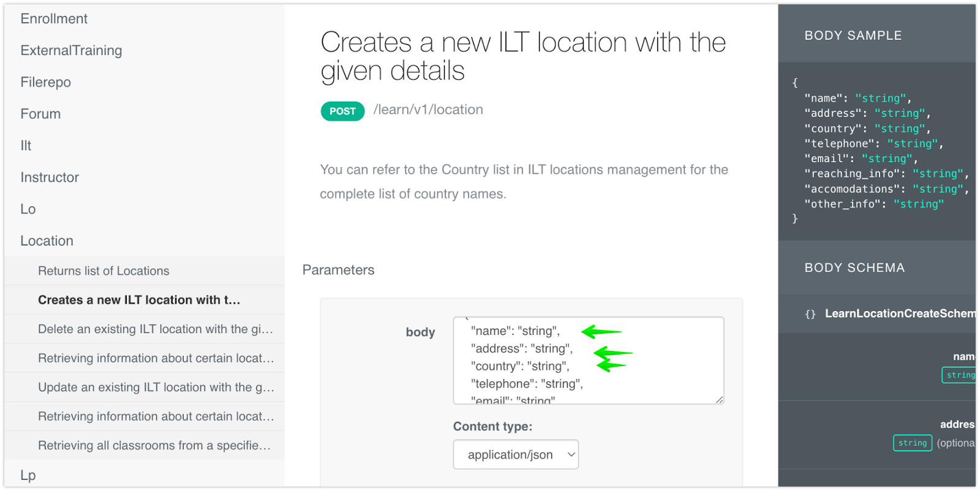The width and height of the screenshot is (980, 491).
Task: Expand the Ilt sidebar section
Action: coord(26,146)
